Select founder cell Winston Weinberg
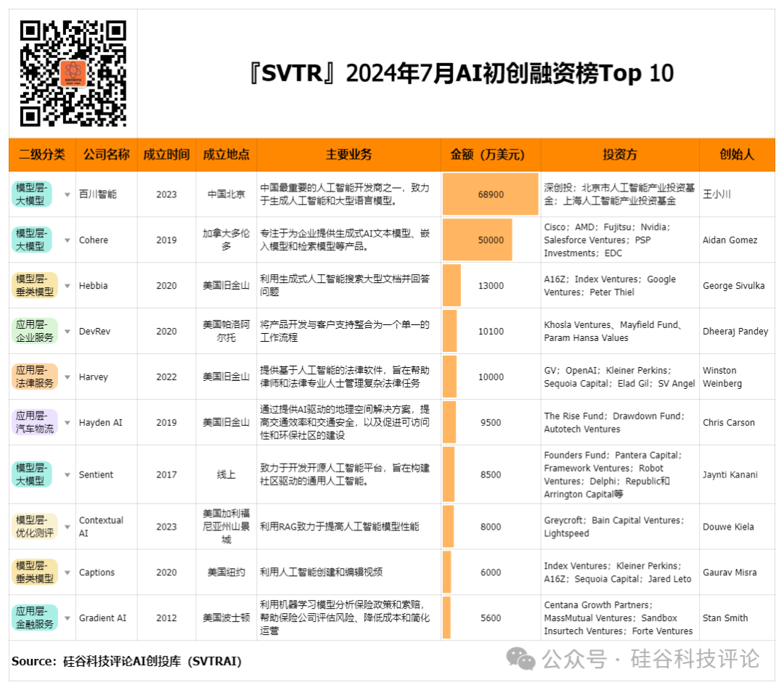This screenshot has height=690, width=784. click(737, 377)
